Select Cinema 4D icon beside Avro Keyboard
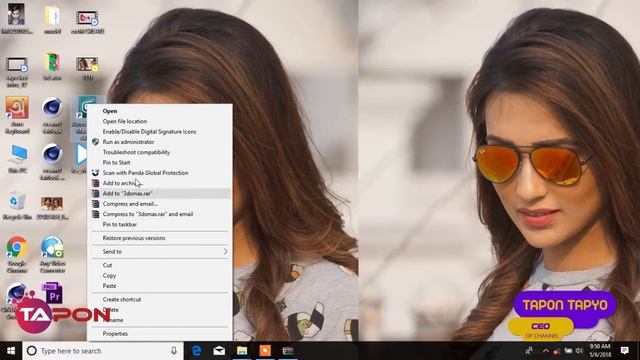 pos(52,115)
